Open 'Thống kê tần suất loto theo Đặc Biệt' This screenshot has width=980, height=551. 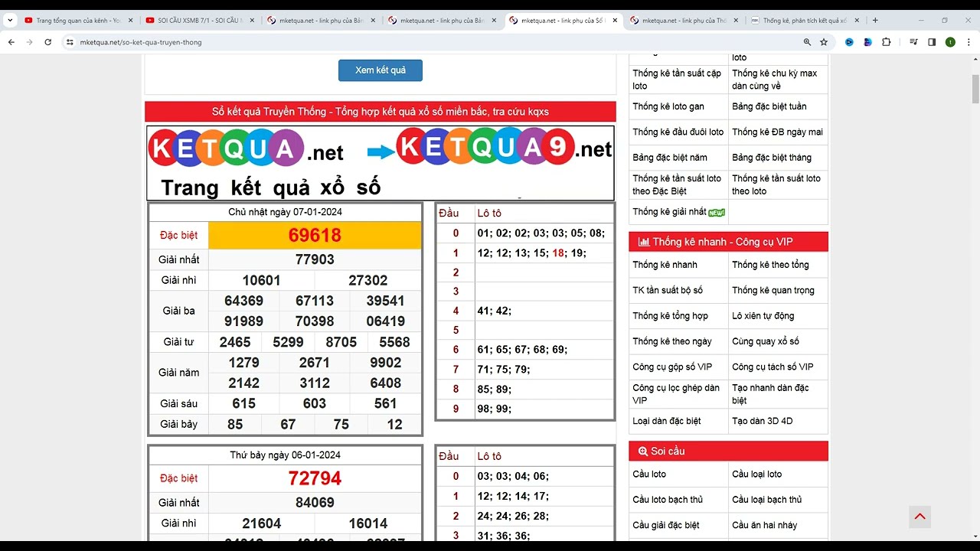pos(677,184)
